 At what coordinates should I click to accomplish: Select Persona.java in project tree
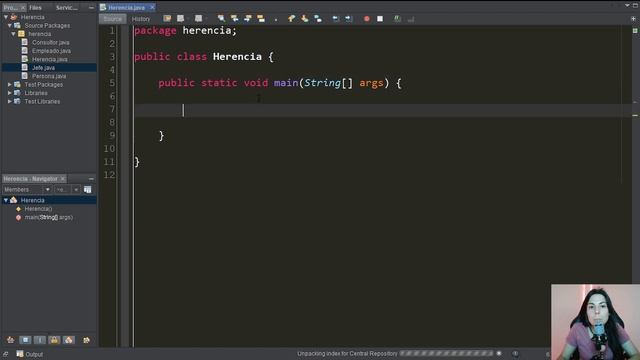[49, 76]
